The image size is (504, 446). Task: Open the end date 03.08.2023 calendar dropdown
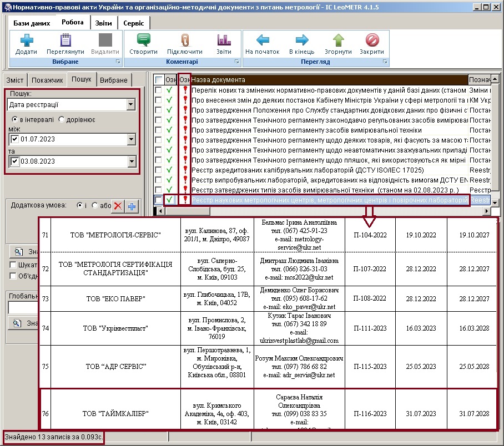tap(132, 161)
